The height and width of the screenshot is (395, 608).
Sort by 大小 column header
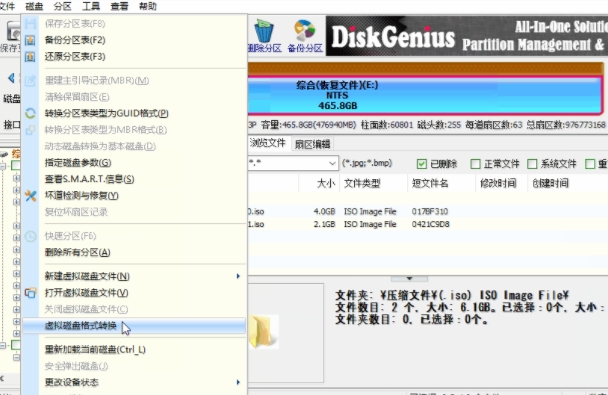(x=319, y=183)
